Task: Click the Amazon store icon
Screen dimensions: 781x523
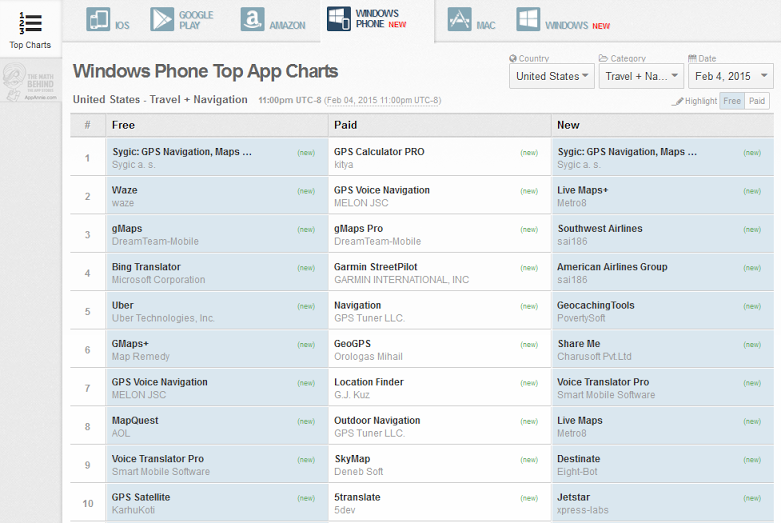Action: (x=253, y=20)
